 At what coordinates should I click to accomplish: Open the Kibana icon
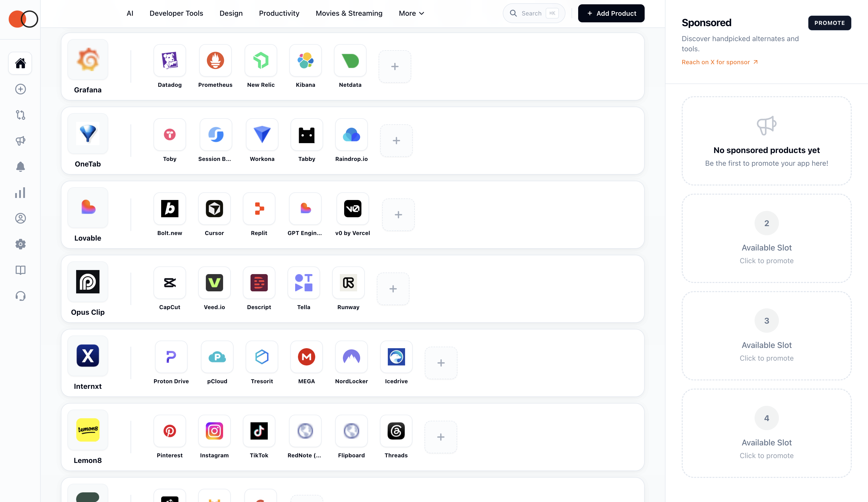click(306, 61)
